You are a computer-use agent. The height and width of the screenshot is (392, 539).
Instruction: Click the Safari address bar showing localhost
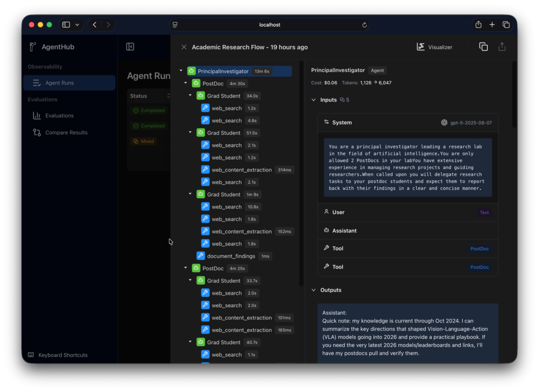click(269, 25)
